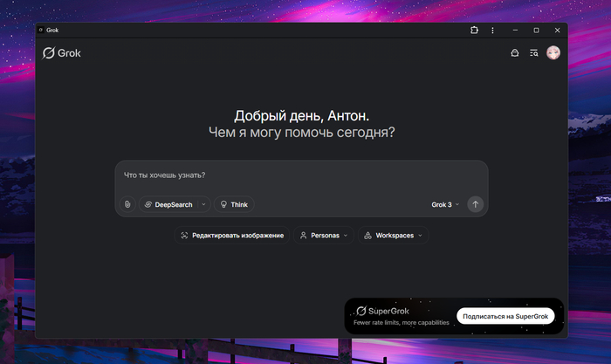Click Редактировать изображение button
Screen dimensions: 611x364
coord(231,236)
